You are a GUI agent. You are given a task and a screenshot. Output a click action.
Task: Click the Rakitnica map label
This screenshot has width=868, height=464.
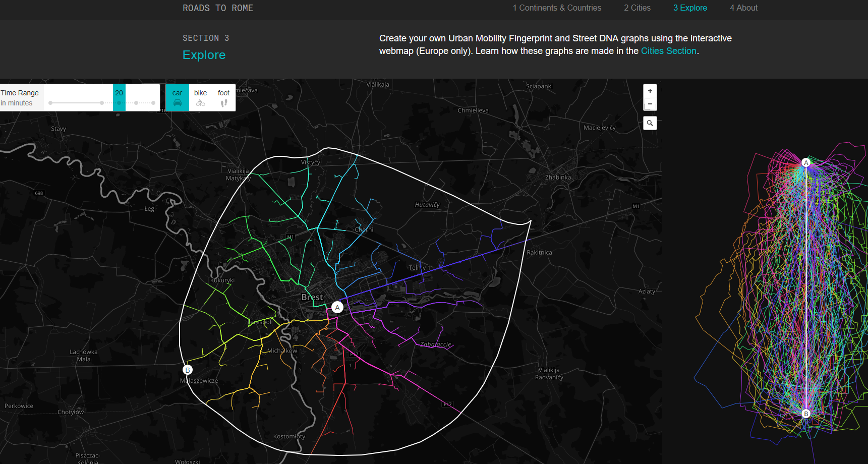pyautogui.click(x=539, y=253)
